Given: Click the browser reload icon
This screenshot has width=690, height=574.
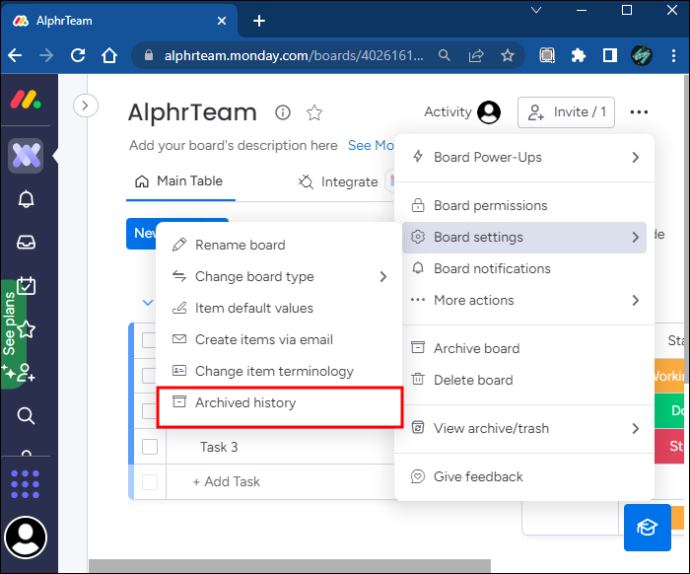Looking at the screenshot, I should pos(78,55).
